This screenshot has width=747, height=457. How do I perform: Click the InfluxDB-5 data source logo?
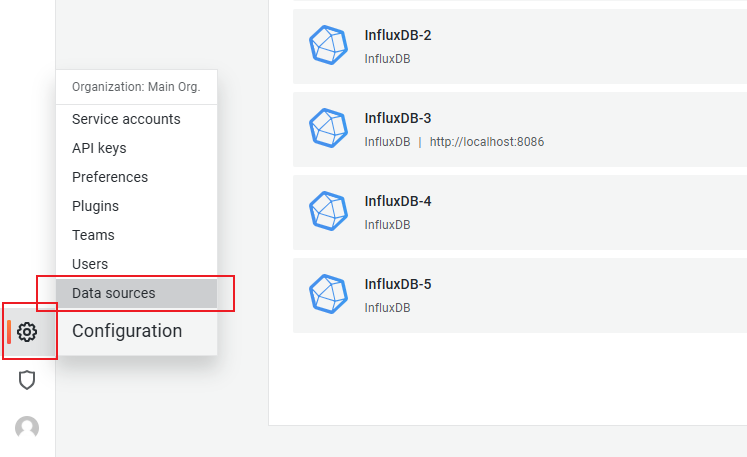[x=328, y=294]
